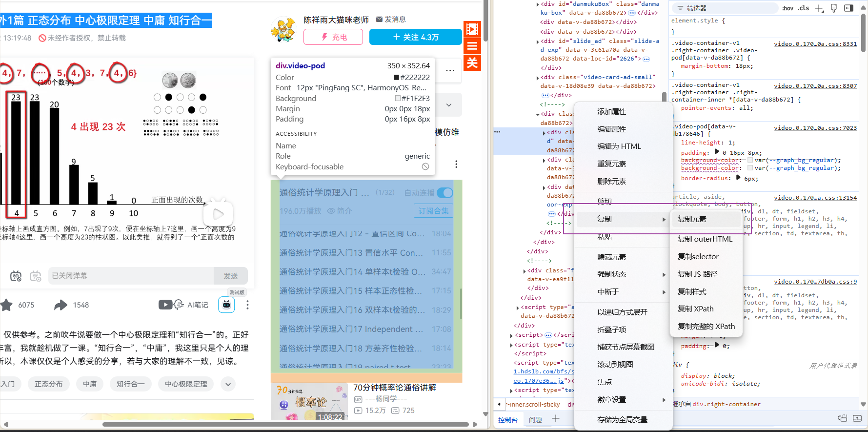Click vertical three-dot icon below 模仿维
The width and height of the screenshot is (868, 432).
[456, 164]
